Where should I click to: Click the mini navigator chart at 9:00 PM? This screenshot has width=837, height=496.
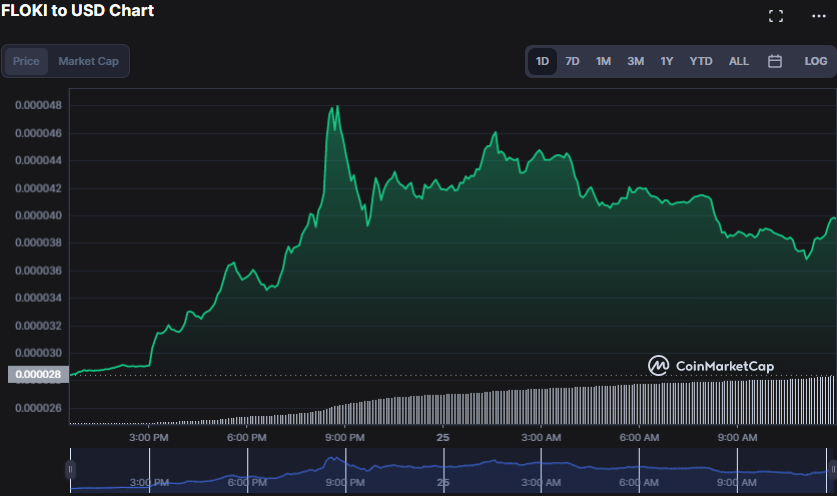[345, 470]
